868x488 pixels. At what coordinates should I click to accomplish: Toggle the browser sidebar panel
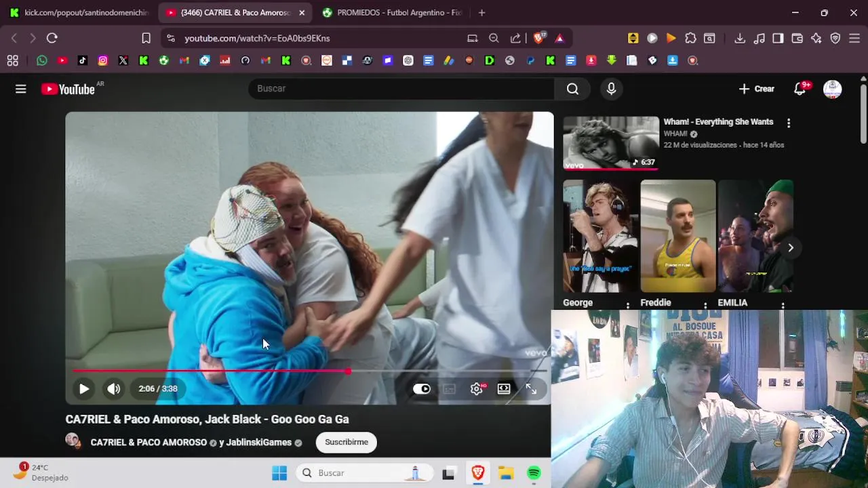[x=778, y=38]
